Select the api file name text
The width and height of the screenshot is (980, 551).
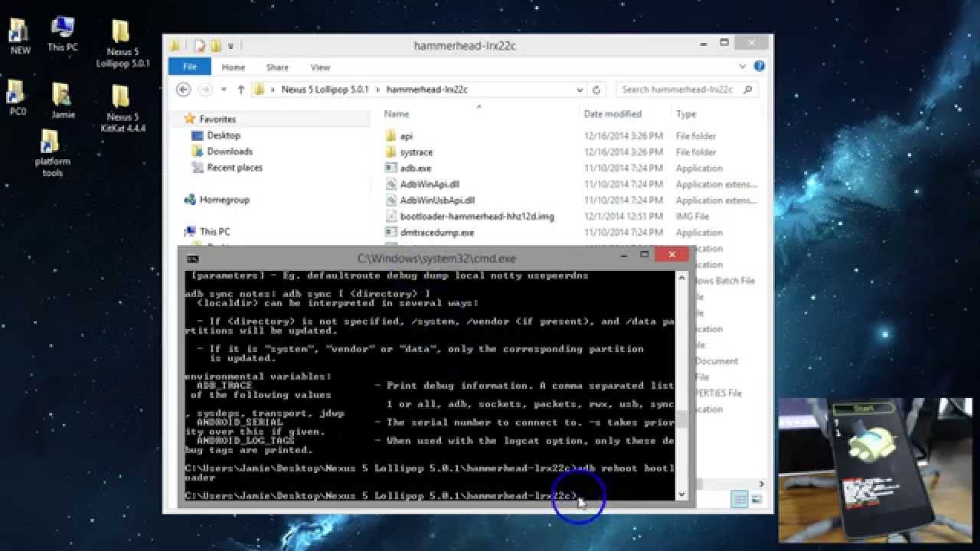coord(407,136)
